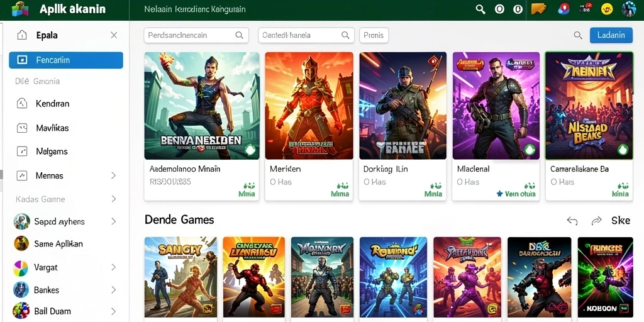The height and width of the screenshot is (322, 644).
Task: Expand the Kadas Game section chevron
Action: pyautogui.click(x=114, y=199)
